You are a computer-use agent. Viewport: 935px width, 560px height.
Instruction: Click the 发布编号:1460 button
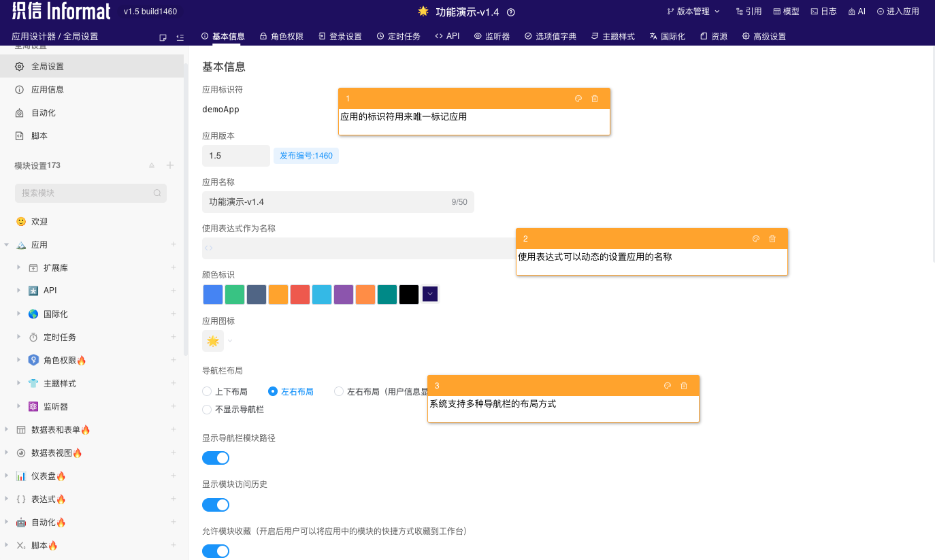click(306, 156)
